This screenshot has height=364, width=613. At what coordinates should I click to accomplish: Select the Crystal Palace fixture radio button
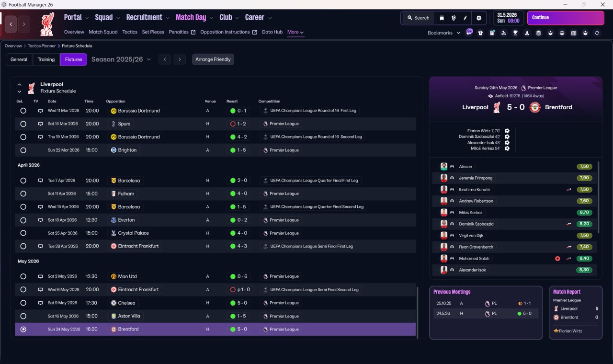[x=23, y=233]
